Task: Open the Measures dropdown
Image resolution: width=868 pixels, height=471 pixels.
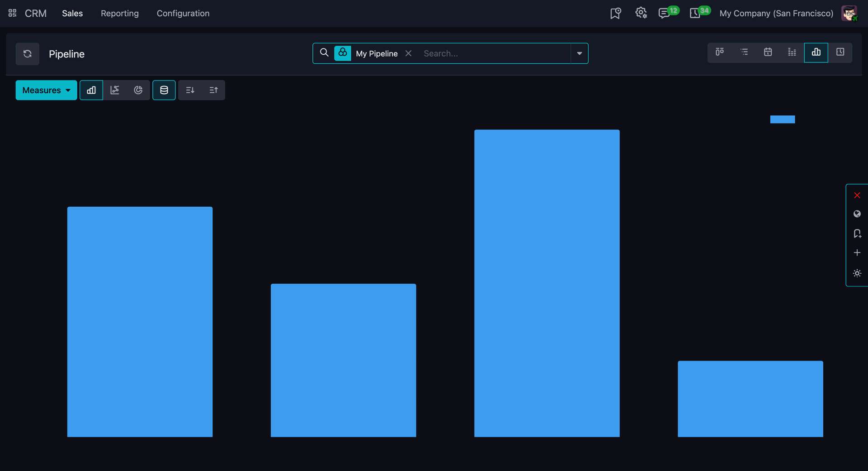Action: coord(46,90)
